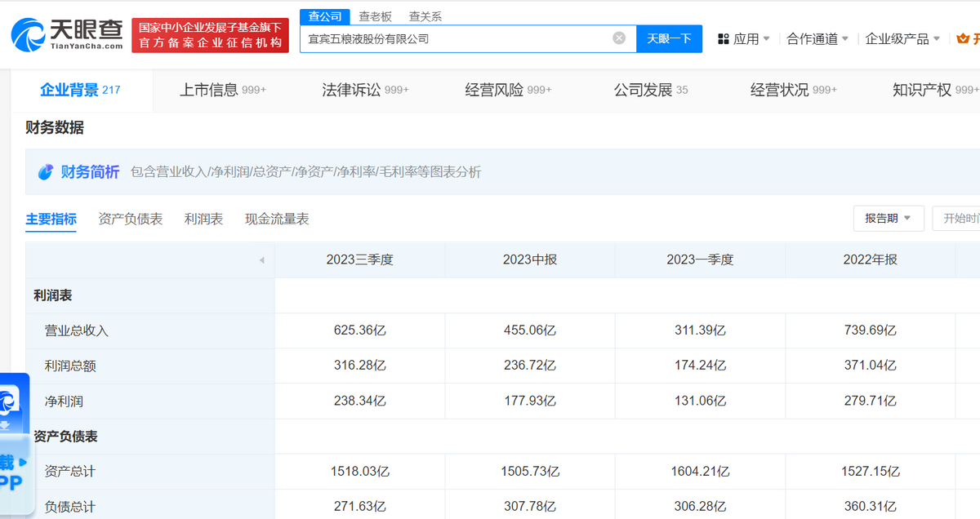This screenshot has width=980, height=519.
Task: Select the 现金流量表 sub-tab
Action: click(x=277, y=219)
